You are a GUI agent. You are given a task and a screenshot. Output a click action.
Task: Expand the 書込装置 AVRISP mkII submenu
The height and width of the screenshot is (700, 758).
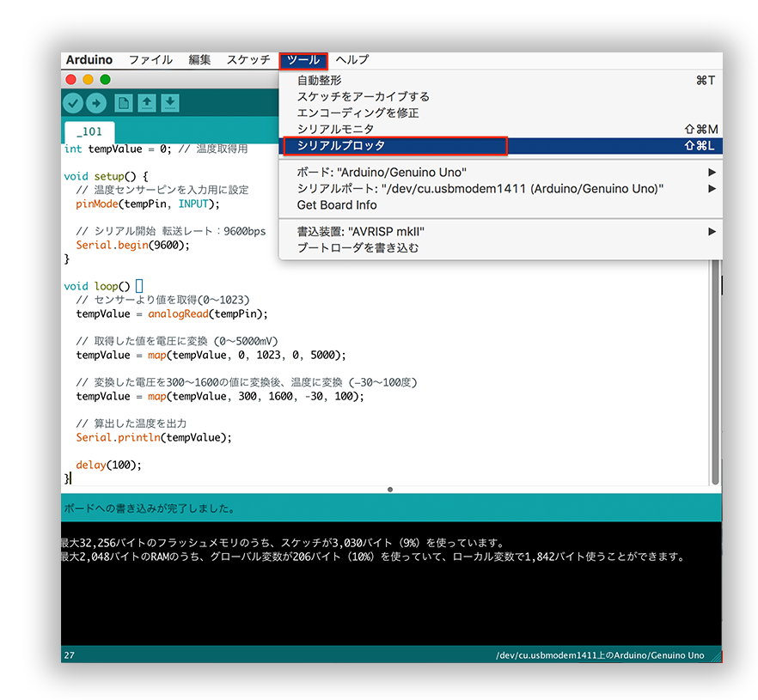360,231
